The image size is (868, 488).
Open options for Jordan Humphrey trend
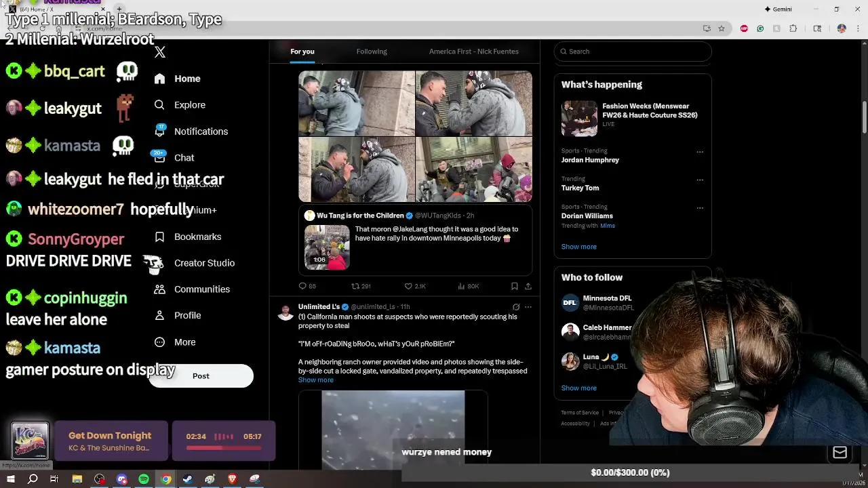click(x=700, y=152)
